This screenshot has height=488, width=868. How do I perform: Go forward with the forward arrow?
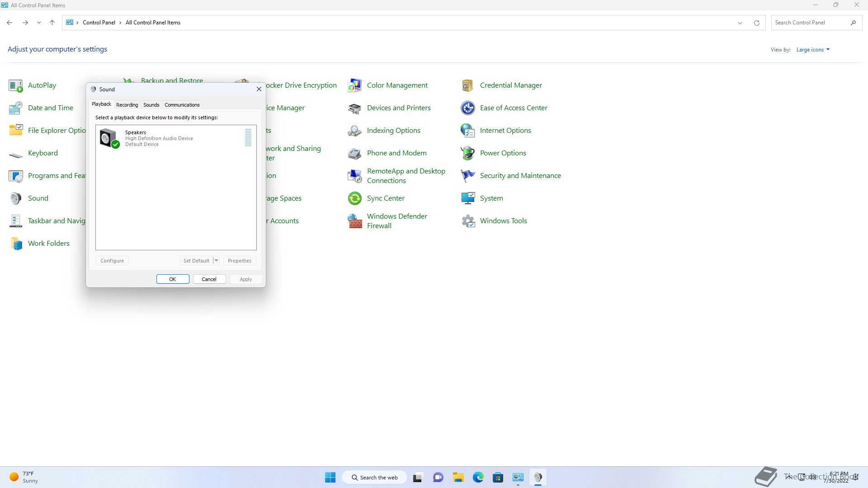tap(25, 23)
